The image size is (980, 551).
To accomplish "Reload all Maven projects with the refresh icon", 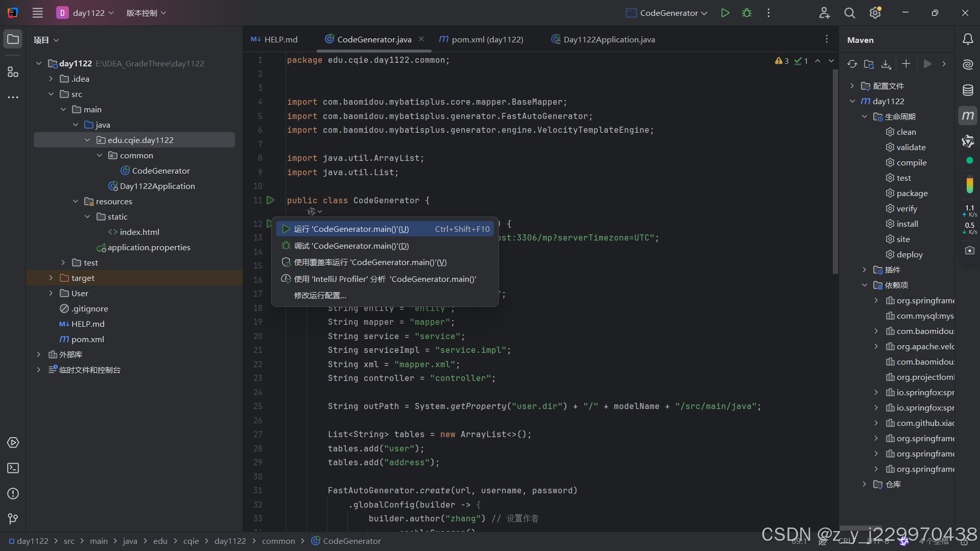I will tap(852, 64).
